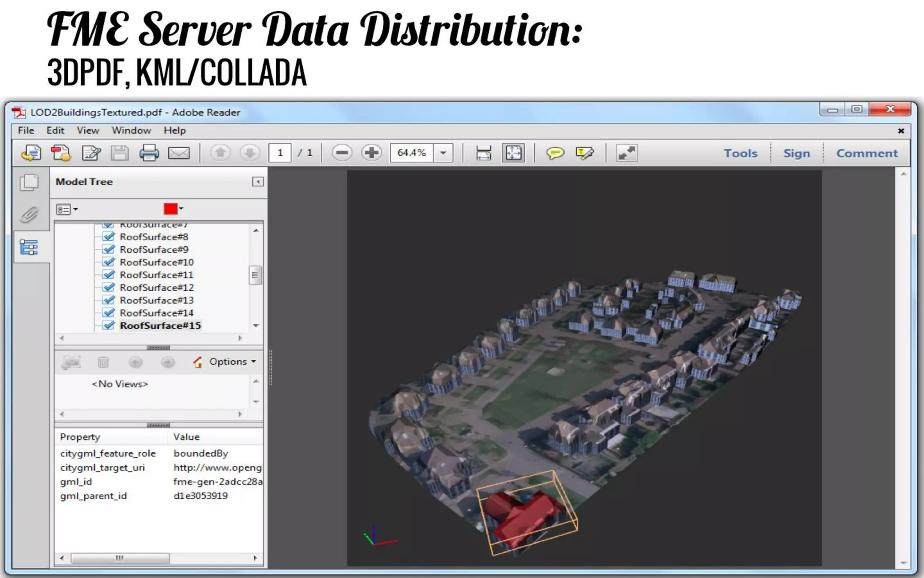
Task: Click the red highlight color swatch
Action: click(x=170, y=209)
